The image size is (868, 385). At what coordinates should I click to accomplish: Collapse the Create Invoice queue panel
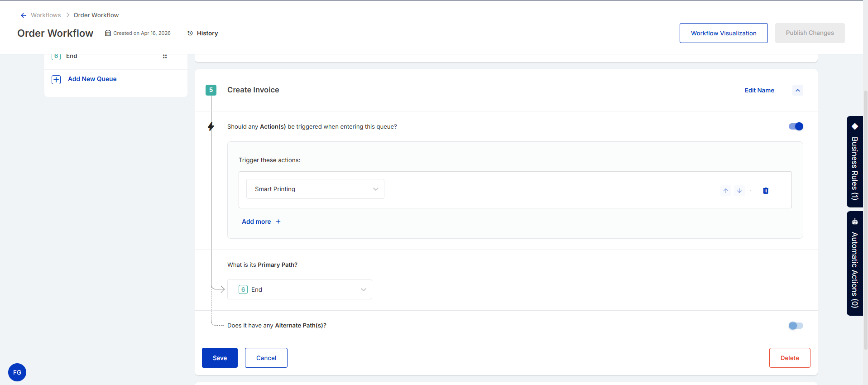point(798,90)
